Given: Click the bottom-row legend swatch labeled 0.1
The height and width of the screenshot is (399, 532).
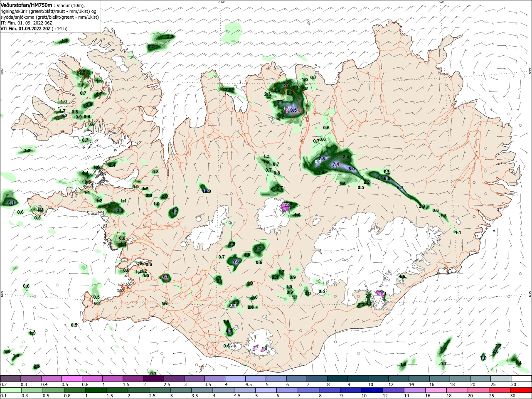Looking at the screenshot, I should [10, 390].
